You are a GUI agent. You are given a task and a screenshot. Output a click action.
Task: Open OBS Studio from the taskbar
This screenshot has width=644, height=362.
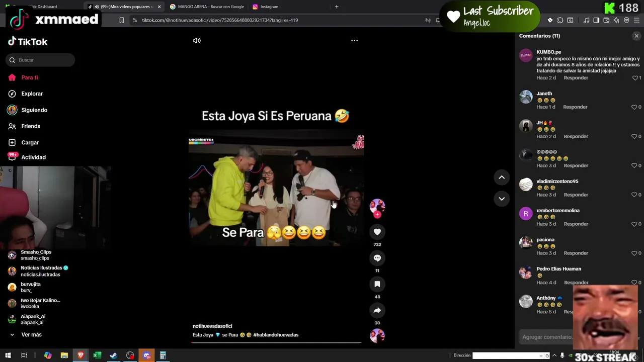tap(130, 355)
